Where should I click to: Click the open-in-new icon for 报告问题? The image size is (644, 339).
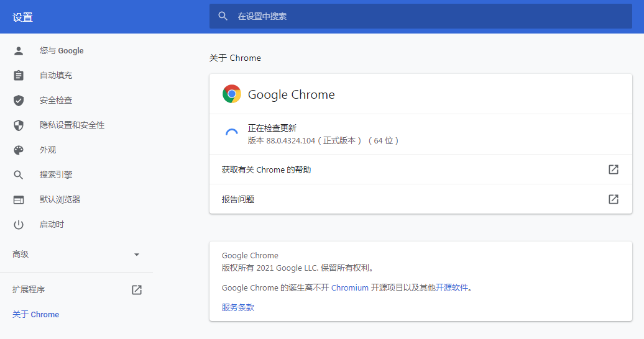click(x=613, y=199)
